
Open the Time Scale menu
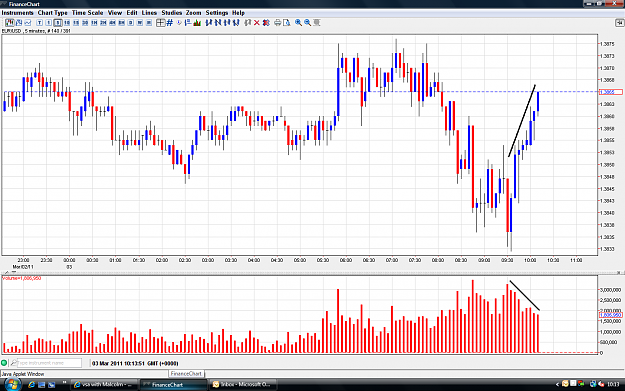(87, 13)
